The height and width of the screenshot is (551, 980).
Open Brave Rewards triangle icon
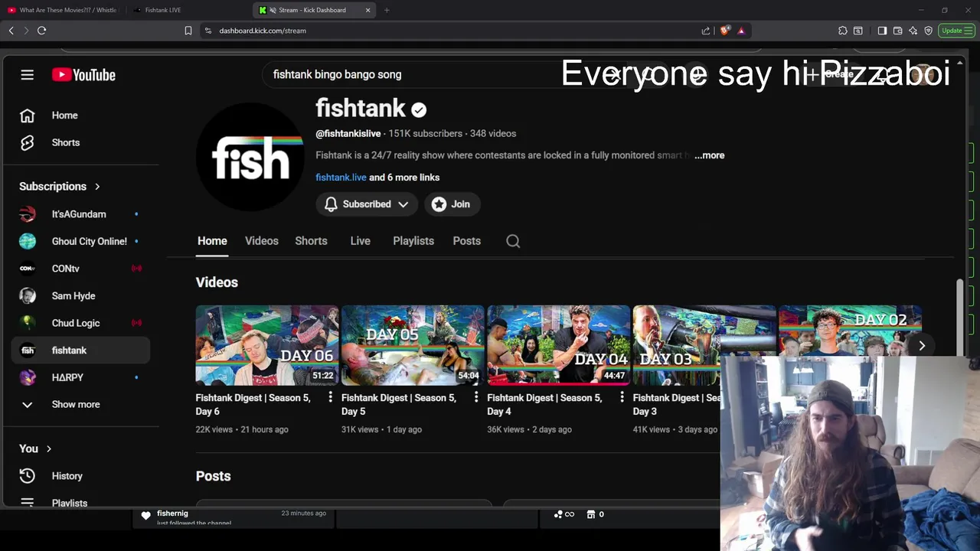[741, 31]
